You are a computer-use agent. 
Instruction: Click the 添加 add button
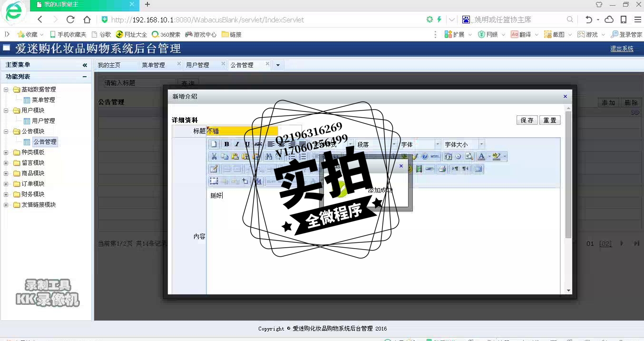tap(608, 102)
